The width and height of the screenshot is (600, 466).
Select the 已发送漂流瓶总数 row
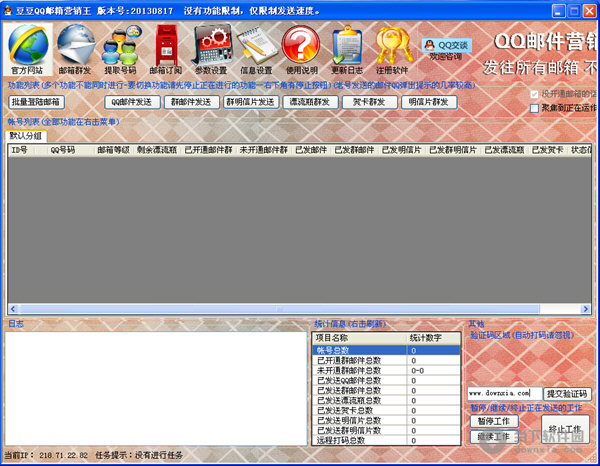[x=386, y=400]
